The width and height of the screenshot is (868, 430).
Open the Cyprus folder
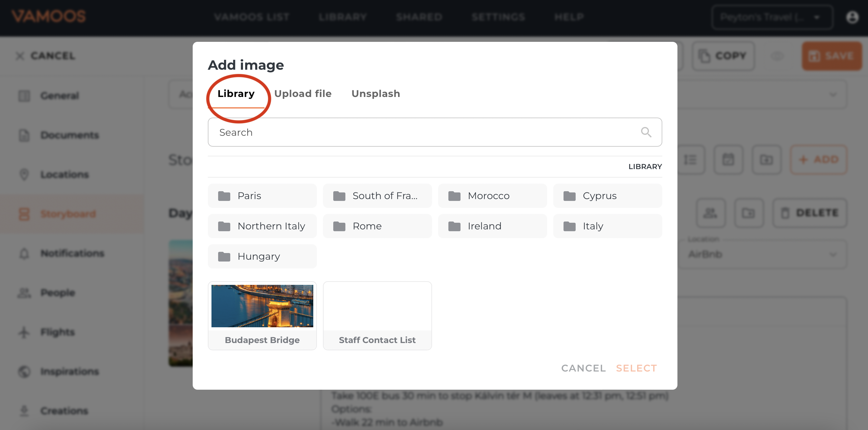pos(607,196)
